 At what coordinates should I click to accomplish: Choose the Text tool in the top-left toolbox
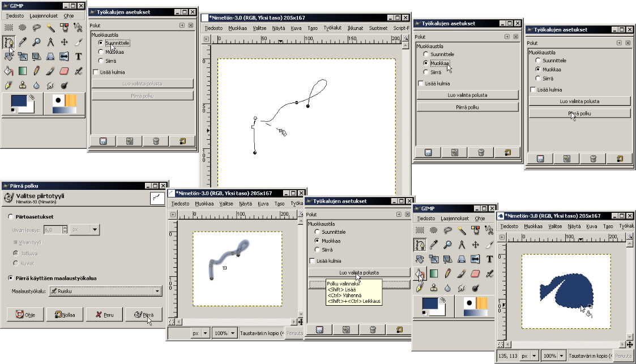[78, 56]
